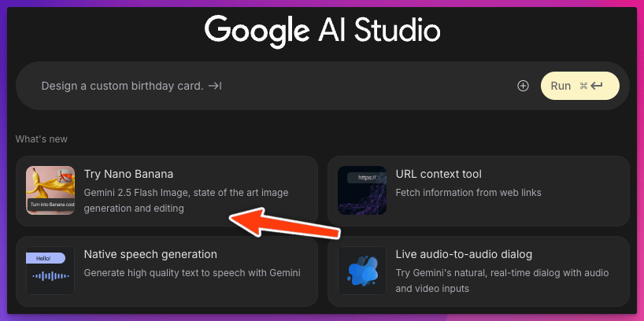
Task: Select the 'URL context tool' title
Action: click(439, 174)
